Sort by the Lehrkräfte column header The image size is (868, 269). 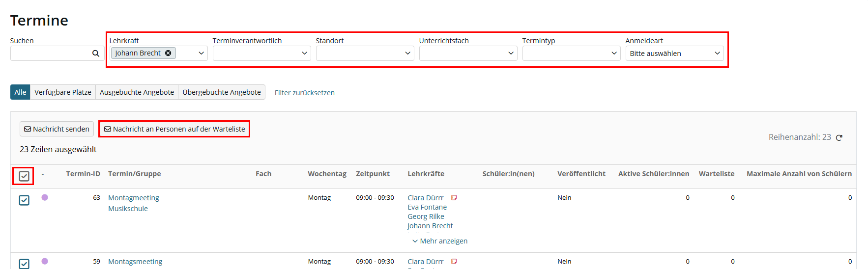[426, 174]
